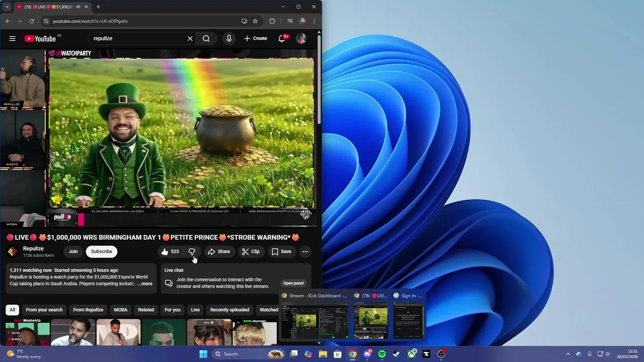Image resolution: width=644 pixels, height=362 pixels.
Task: Select the MOBA chip
Action: tap(121, 310)
